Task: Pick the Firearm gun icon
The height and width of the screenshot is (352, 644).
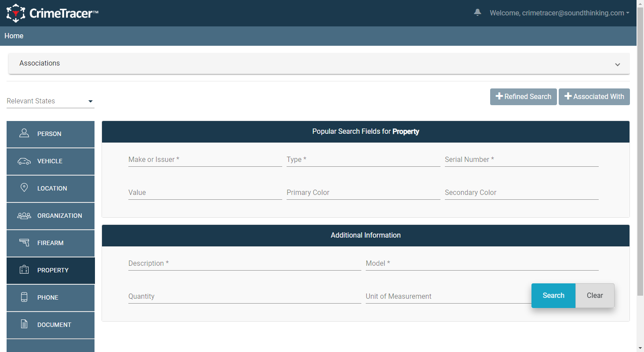Action: 24,242
